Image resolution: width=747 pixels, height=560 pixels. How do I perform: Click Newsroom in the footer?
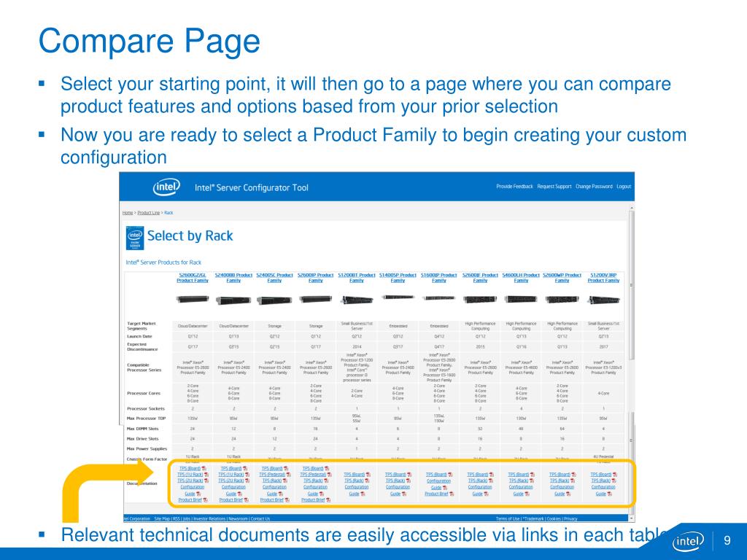[x=239, y=518]
